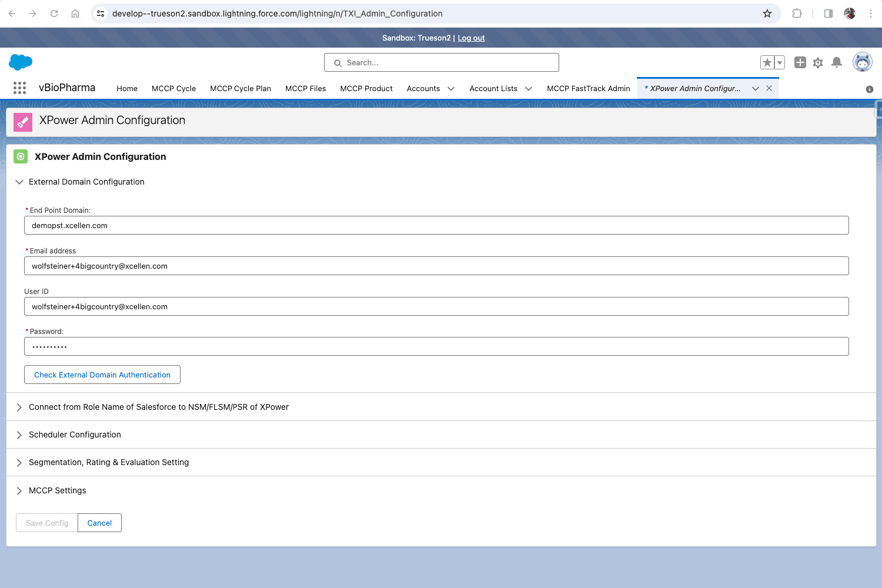Click the Email address field
This screenshot has height=588, width=882.
[x=436, y=266]
